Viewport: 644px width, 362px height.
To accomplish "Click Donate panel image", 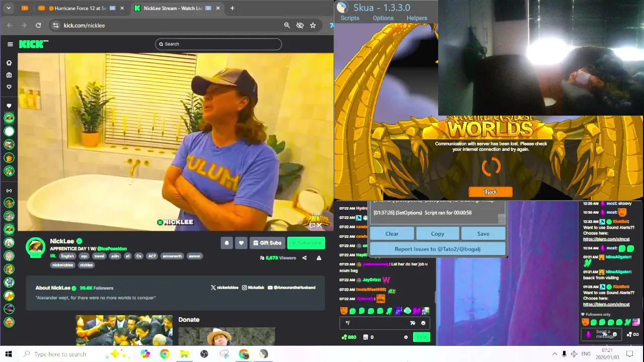I will pyautogui.click(x=226, y=336).
